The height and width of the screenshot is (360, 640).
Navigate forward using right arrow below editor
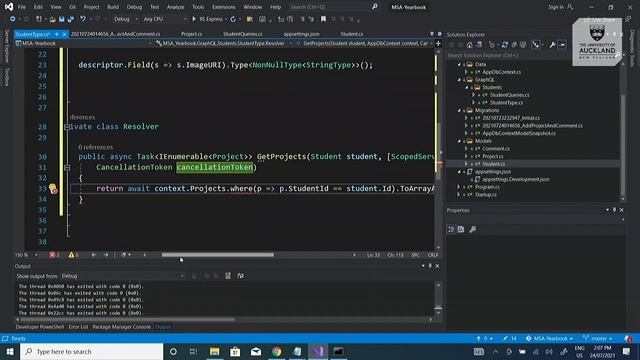click(106, 255)
